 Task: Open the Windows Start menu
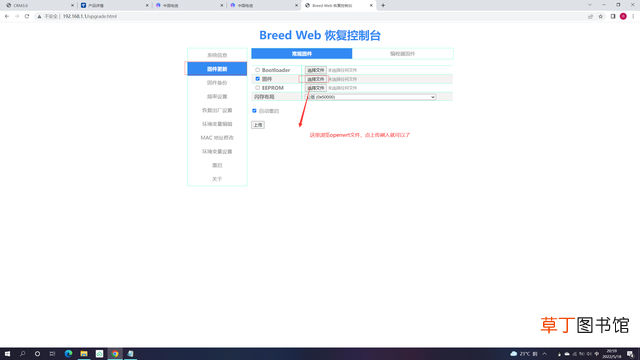(7, 354)
